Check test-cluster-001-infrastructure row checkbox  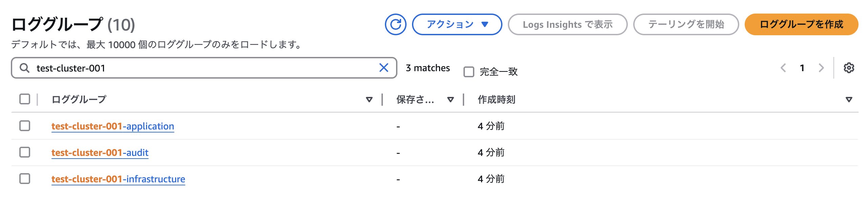25,179
